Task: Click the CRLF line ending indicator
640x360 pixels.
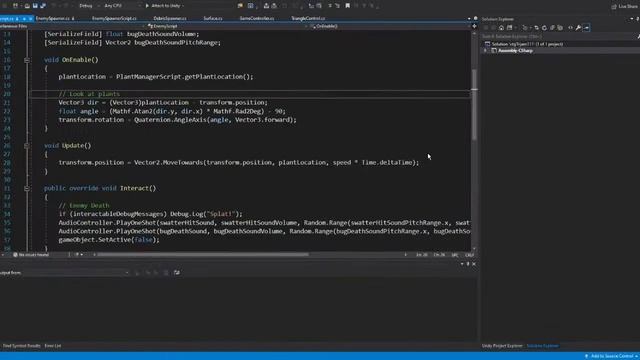Action: point(469,255)
